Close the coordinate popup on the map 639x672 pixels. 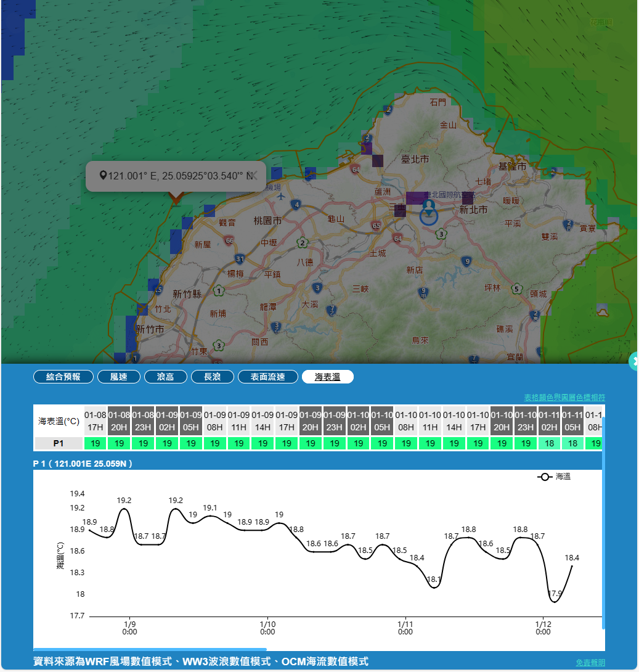click(251, 176)
